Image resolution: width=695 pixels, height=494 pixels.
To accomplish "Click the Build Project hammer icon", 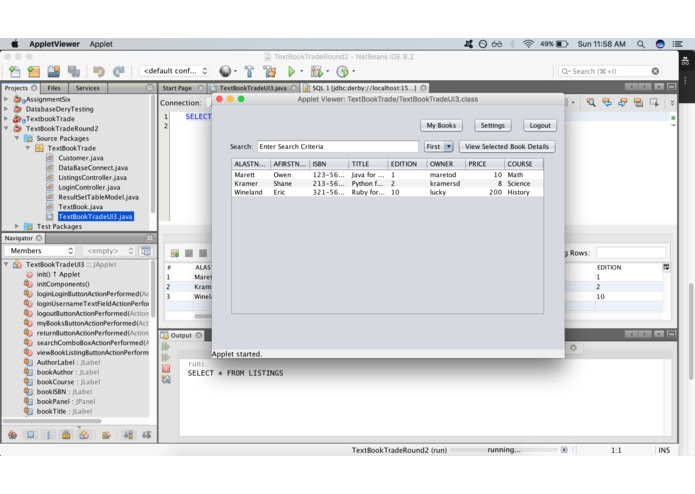I will pos(250,71).
